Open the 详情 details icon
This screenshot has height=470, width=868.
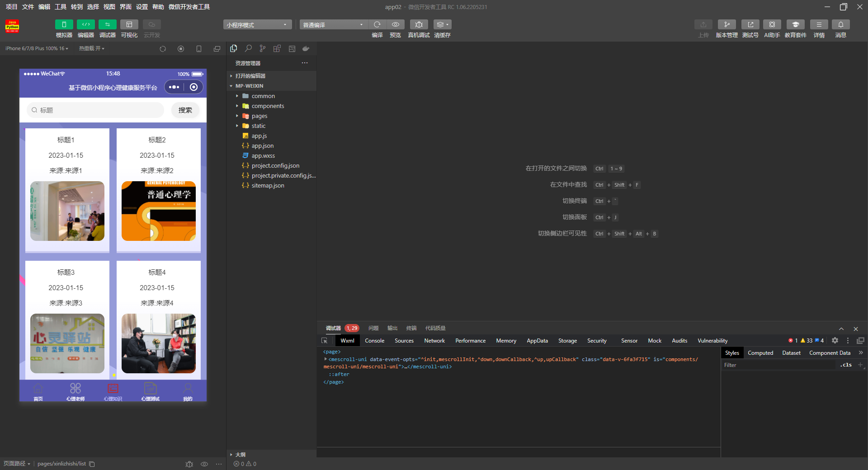tap(819, 24)
